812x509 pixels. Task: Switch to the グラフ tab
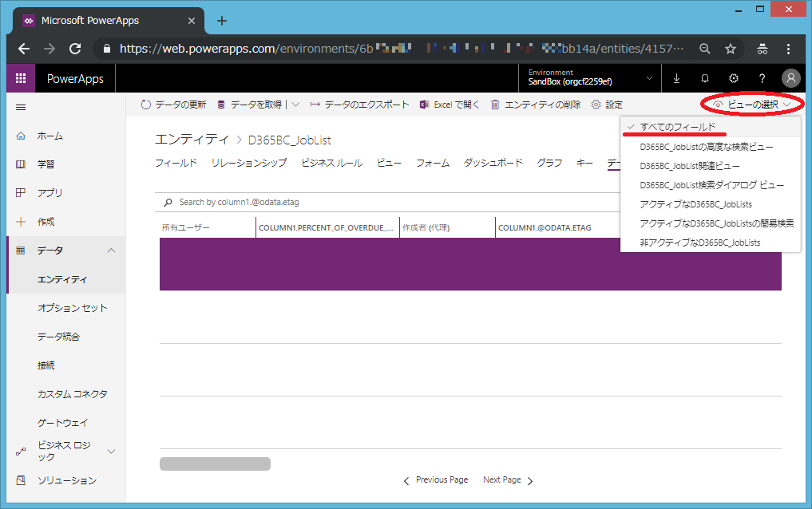(x=549, y=163)
